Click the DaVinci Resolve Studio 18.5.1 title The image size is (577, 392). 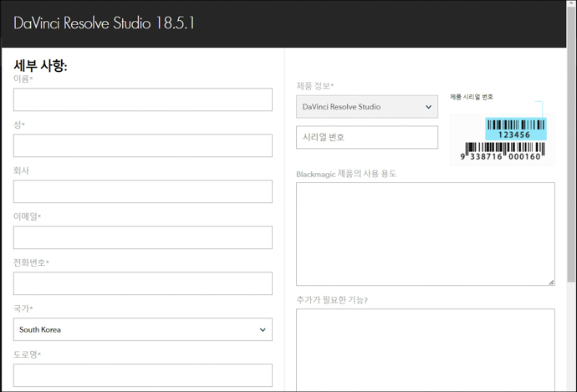pos(104,23)
